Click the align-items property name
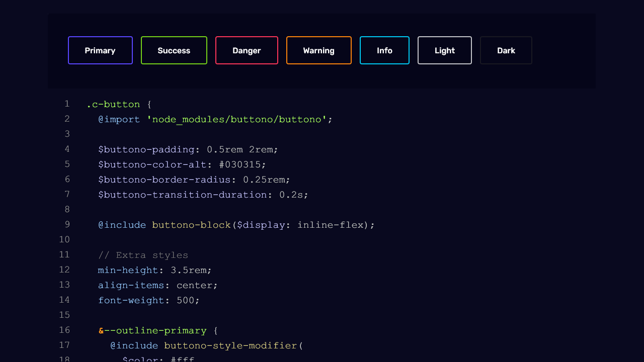The width and height of the screenshot is (644, 362). click(x=131, y=286)
